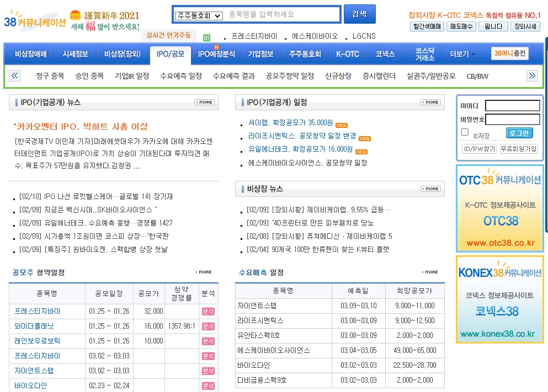Open 라이프시맨틱스 공모청약 일정 변경 link
548x392 pixels.
pos(302,136)
